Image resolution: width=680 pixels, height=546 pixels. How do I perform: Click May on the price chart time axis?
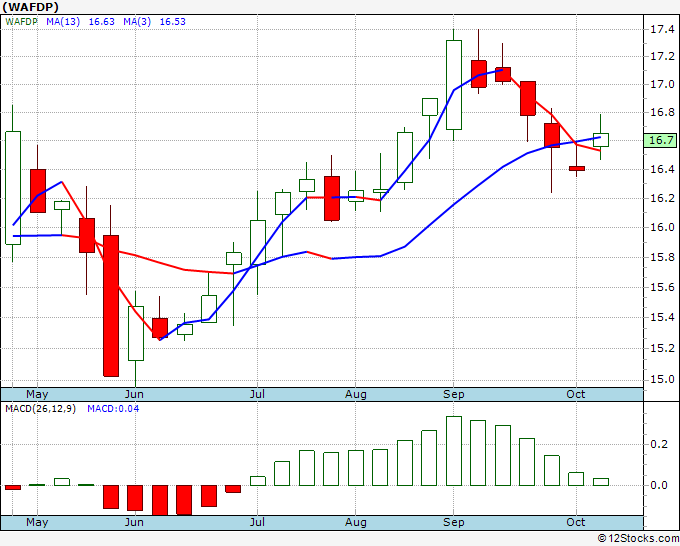tap(37, 394)
